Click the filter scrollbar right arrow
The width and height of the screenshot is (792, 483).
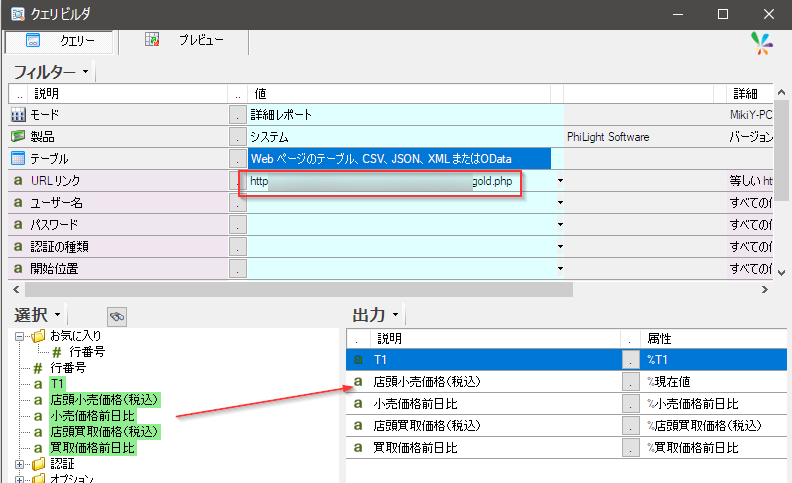[x=765, y=289]
